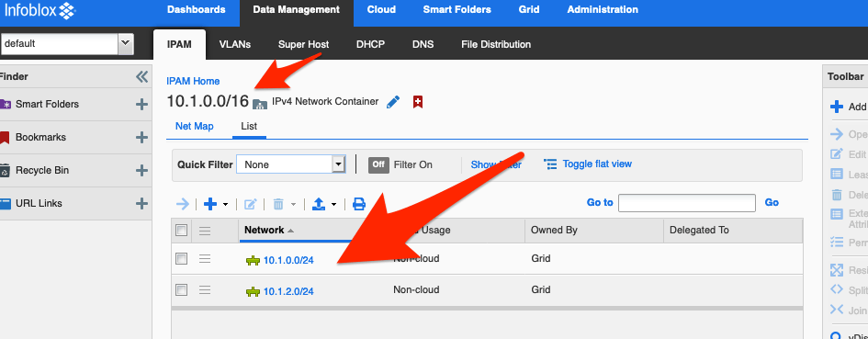Expand Recycle Bin in Finder

point(141,170)
